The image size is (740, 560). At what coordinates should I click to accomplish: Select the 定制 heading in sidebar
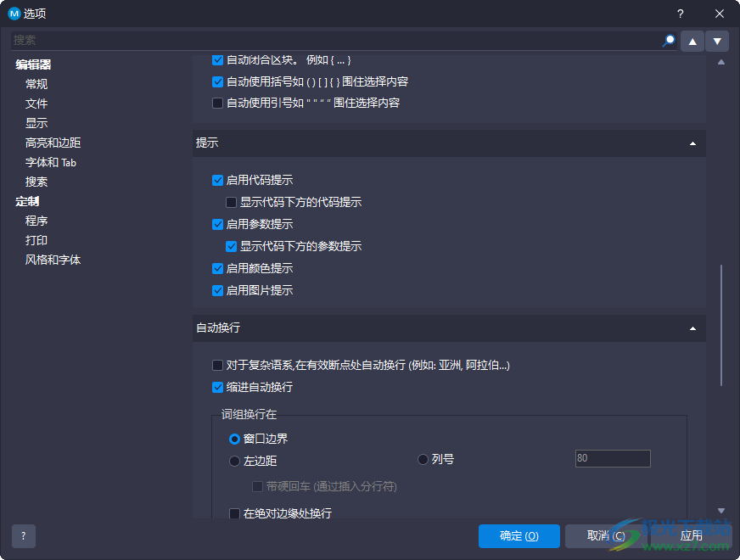click(27, 201)
